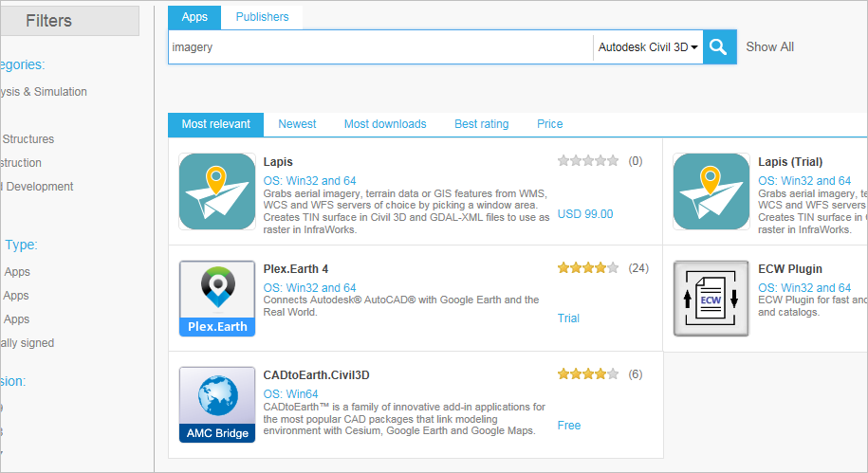Viewport: 868px width, 473px height.
Task: Click the CADtoEarth.Civil3D description text
Action: tap(404, 419)
